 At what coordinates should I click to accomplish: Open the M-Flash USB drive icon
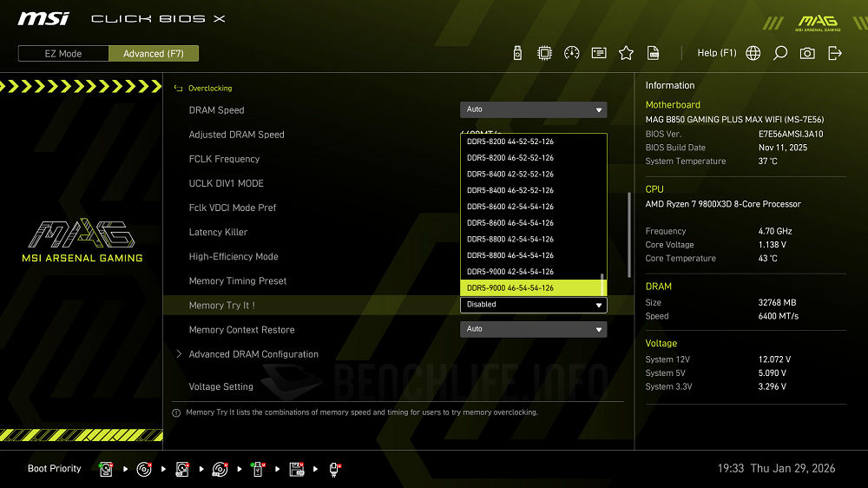[x=517, y=53]
